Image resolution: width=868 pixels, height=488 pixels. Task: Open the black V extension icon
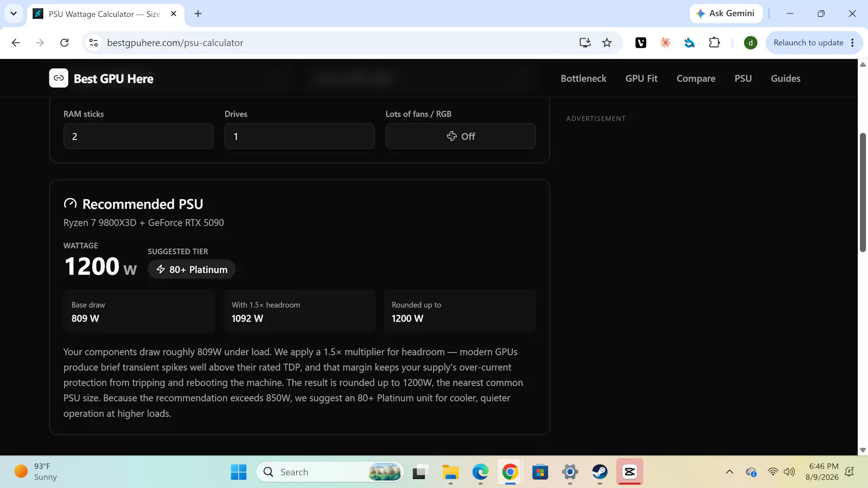[641, 43]
